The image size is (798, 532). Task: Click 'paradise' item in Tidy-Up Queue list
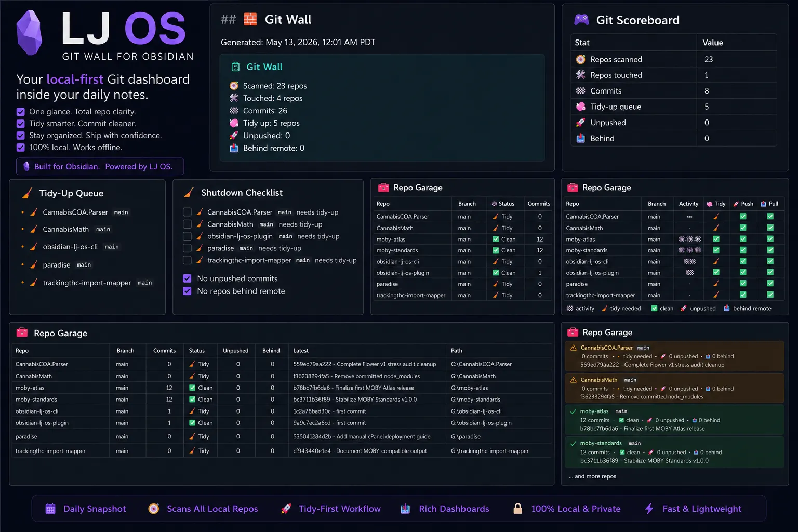[x=56, y=265]
